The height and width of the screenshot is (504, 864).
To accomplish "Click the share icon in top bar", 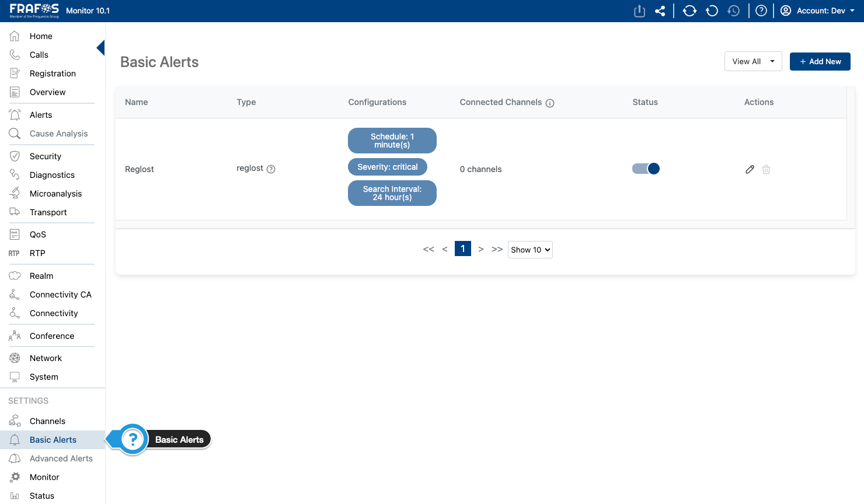I will tap(660, 10).
